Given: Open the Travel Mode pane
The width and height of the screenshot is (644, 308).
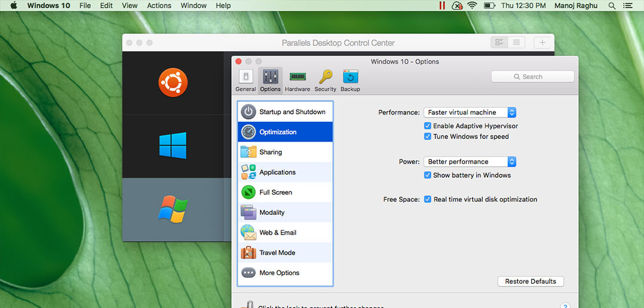Looking at the screenshot, I should coord(286,252).
